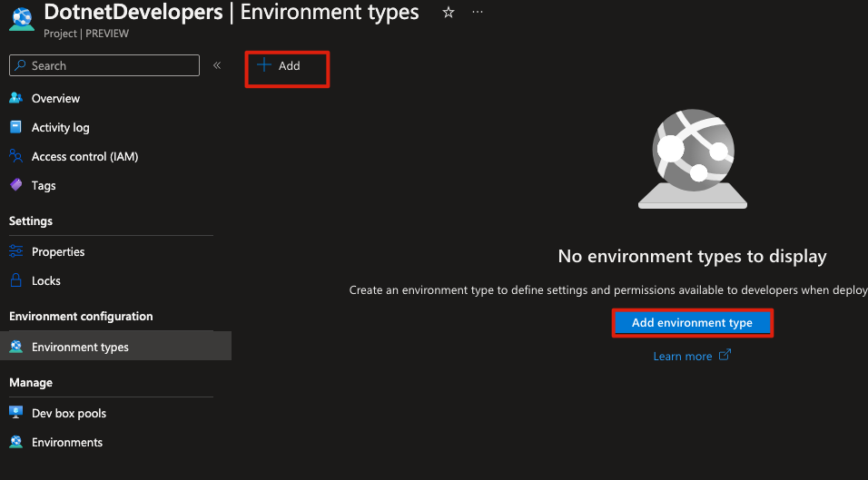This screenshot has height=480, width=868.
Task: Click the Overview icon in sidebar
Action: [x=15, y=98]
